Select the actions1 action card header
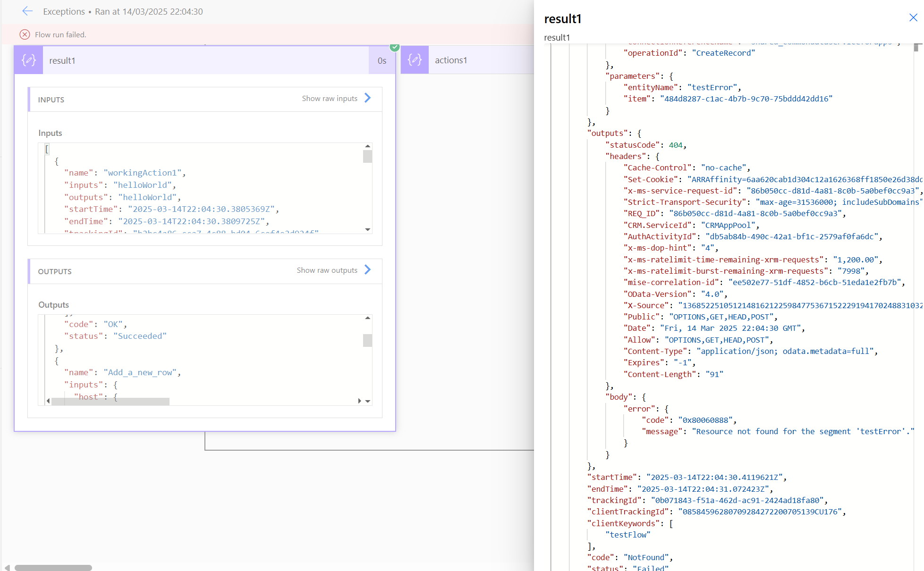This screenshot has width=924, height=571. point(467,60)
